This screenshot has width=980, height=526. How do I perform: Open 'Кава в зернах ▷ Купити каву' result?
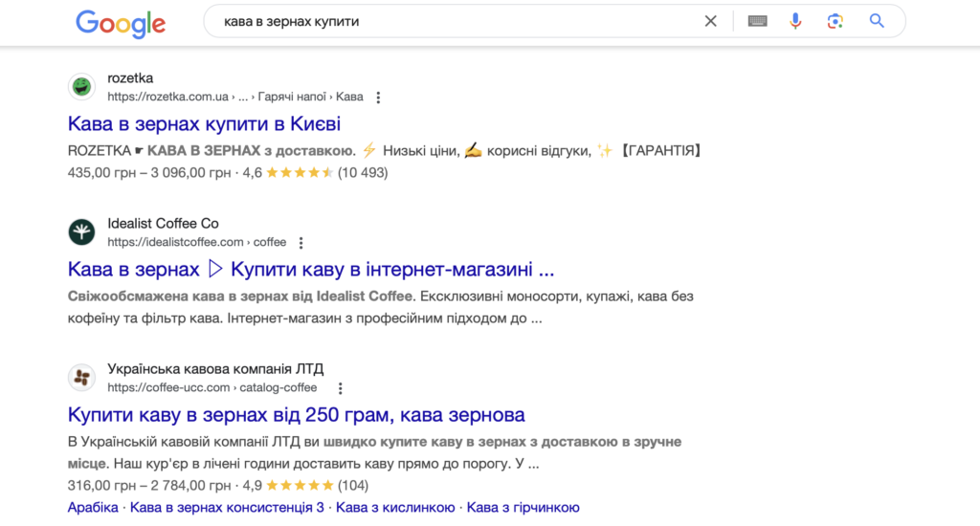click(x=311, y=270)
